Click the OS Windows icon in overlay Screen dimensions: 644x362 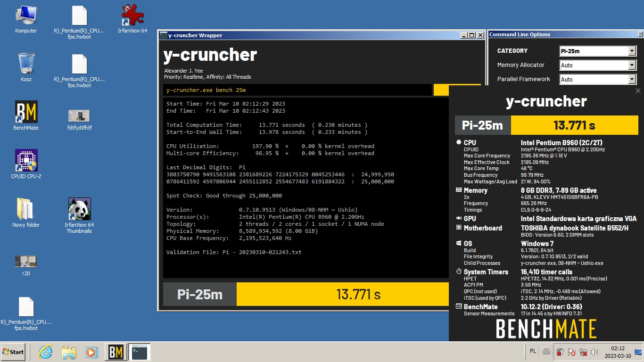click(459, 244)
